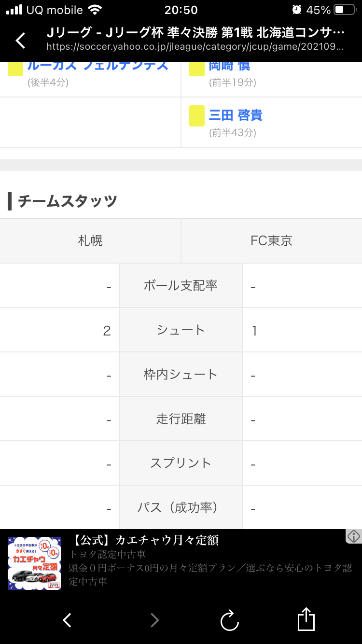Image resolution: width=362 pixels, height=644 pixels.
Task: Tap the page URL in header
Action: click(x=195, y=47)
